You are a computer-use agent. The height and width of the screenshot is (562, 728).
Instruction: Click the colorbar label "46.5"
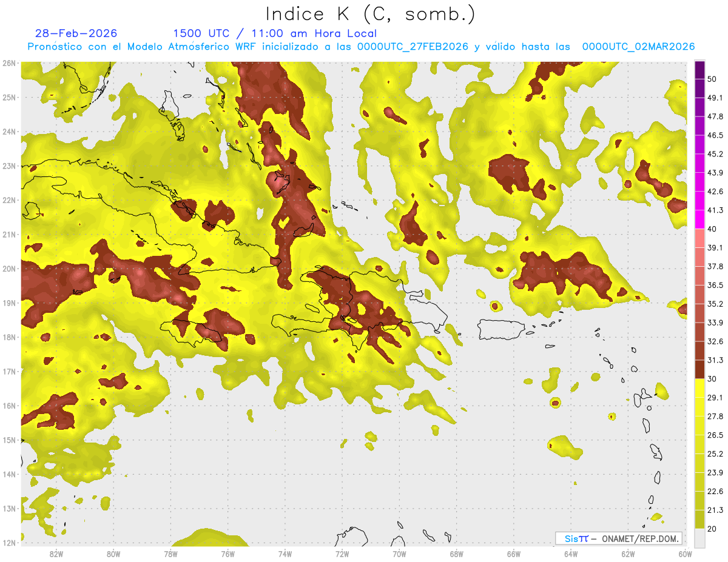[x=715, y=135]
